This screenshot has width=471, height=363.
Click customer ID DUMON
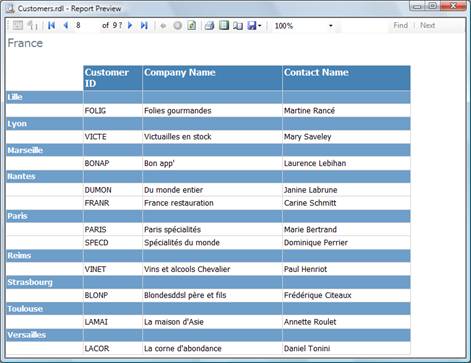click(x=98, y=190)
